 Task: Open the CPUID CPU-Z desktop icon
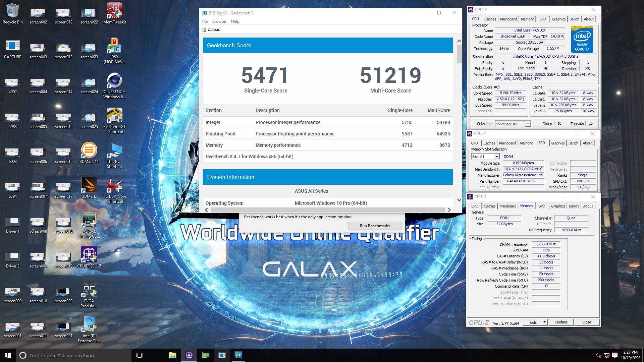click(89, 257)
